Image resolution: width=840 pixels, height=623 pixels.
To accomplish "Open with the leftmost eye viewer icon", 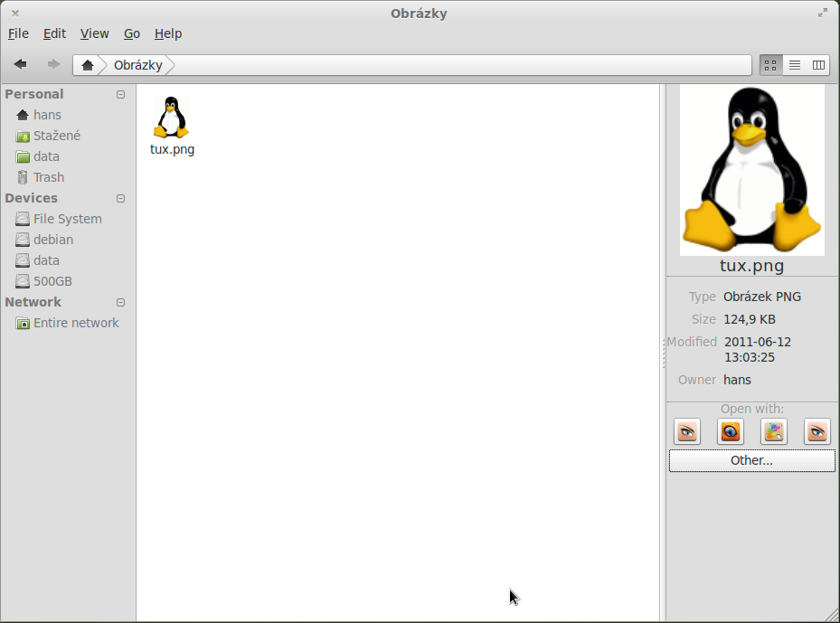I will [687, 431].
